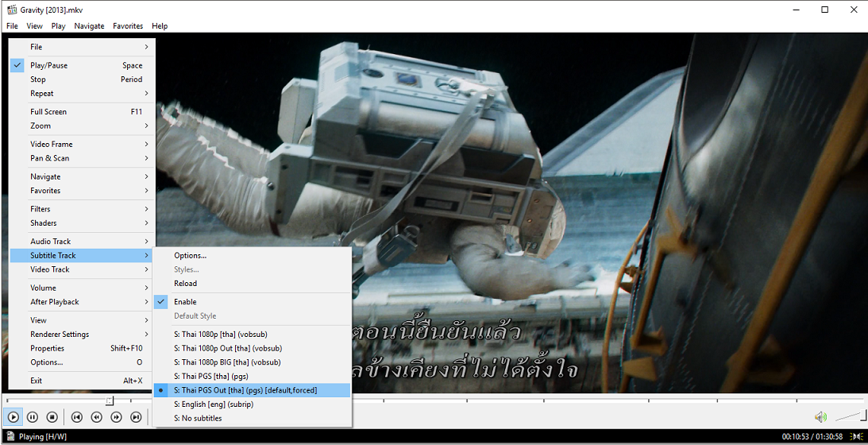Expand the Pan & Scan submenu

(82, 158)
